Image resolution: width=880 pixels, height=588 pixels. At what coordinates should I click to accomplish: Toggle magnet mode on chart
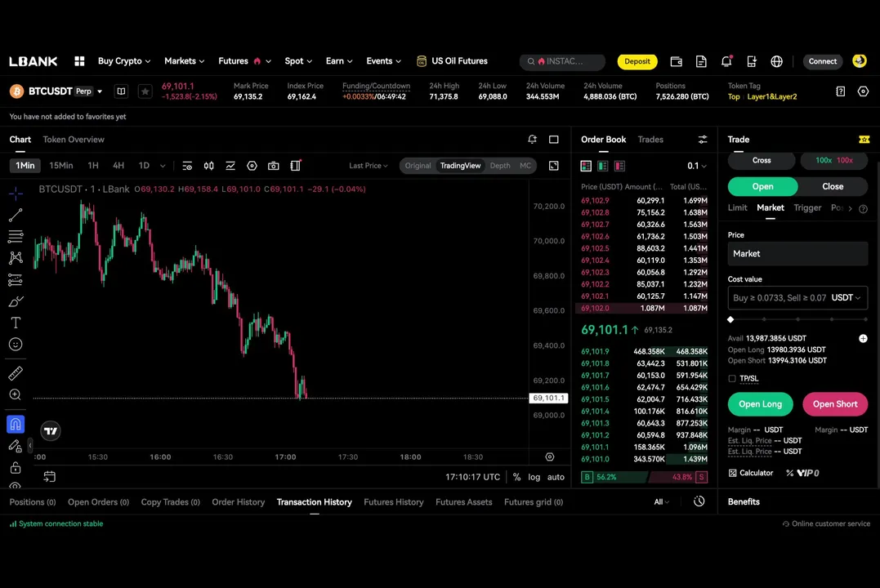point(16,424)
